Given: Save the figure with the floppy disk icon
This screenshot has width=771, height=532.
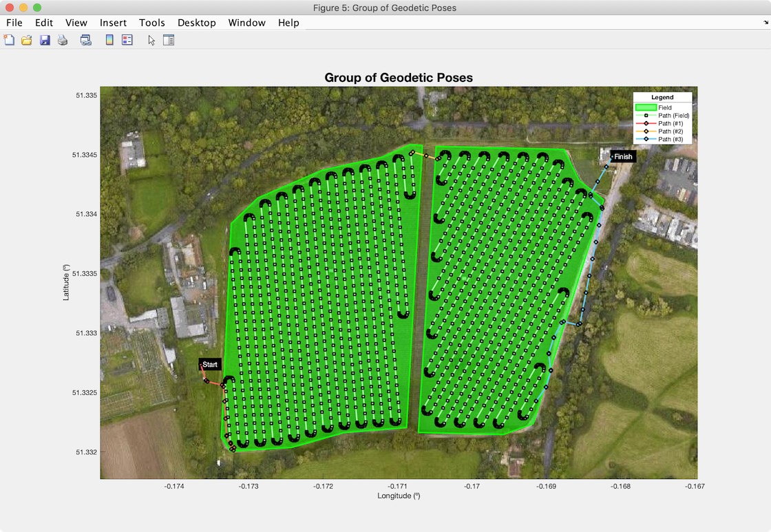Looking at the screenshot, I should [45, 40].
